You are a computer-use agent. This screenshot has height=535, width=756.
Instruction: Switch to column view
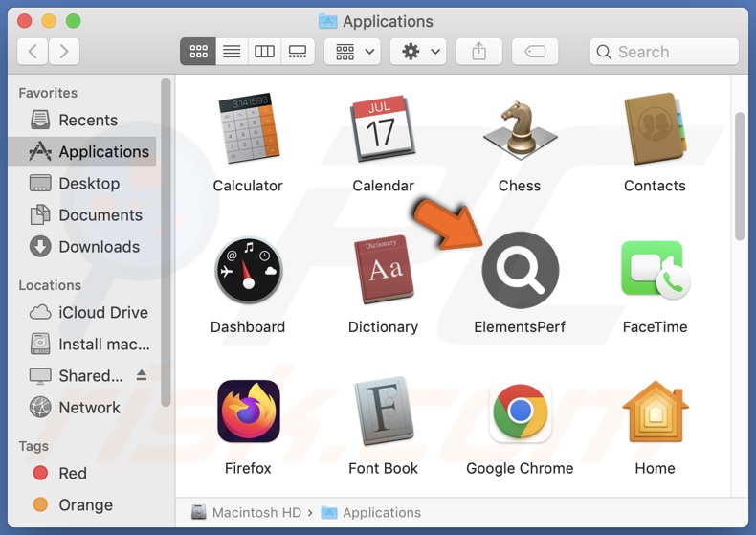(x=264, y=51)
